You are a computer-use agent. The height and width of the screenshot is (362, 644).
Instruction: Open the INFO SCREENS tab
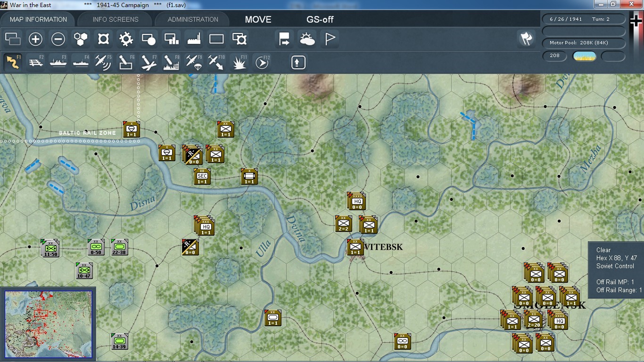116,19
